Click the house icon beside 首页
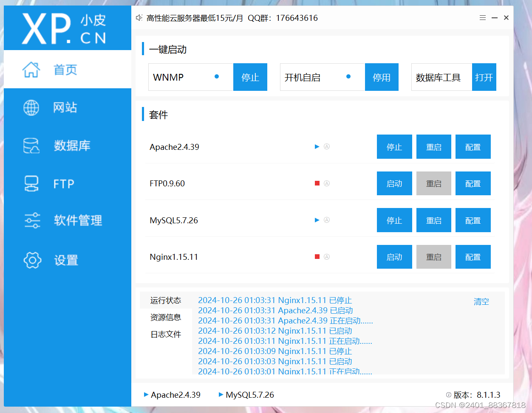Image resolution: width=532 pixels, height=413 pixels. [31, 69]
